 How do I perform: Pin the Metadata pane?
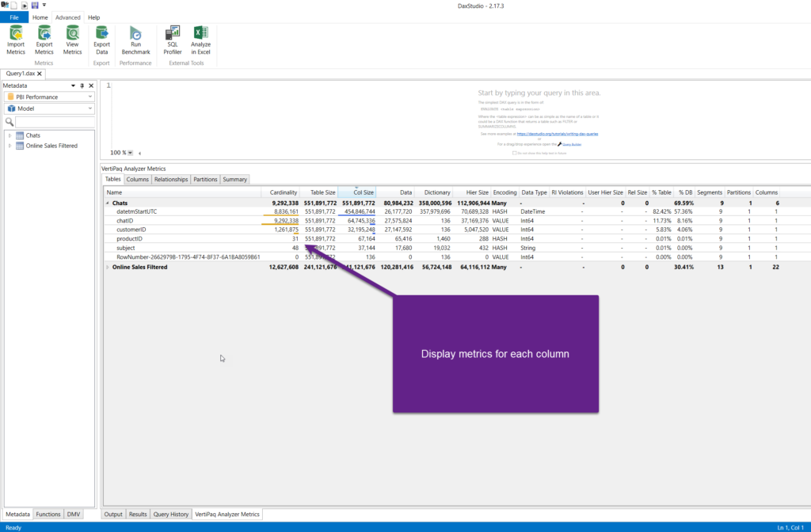[82, 85]
